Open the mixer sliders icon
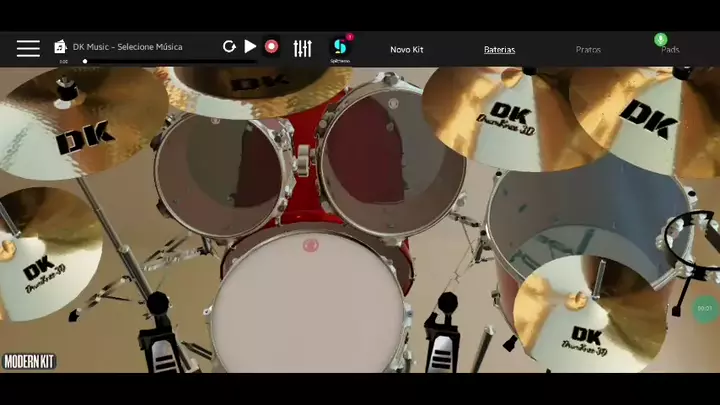The image size is (720, 405). [x=302, y=48]
